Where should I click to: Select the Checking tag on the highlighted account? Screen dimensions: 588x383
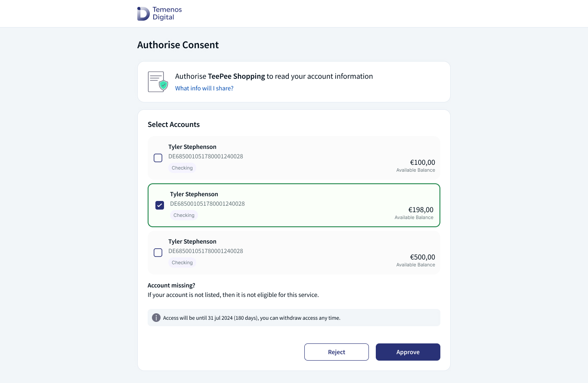[x=184, y=215]
